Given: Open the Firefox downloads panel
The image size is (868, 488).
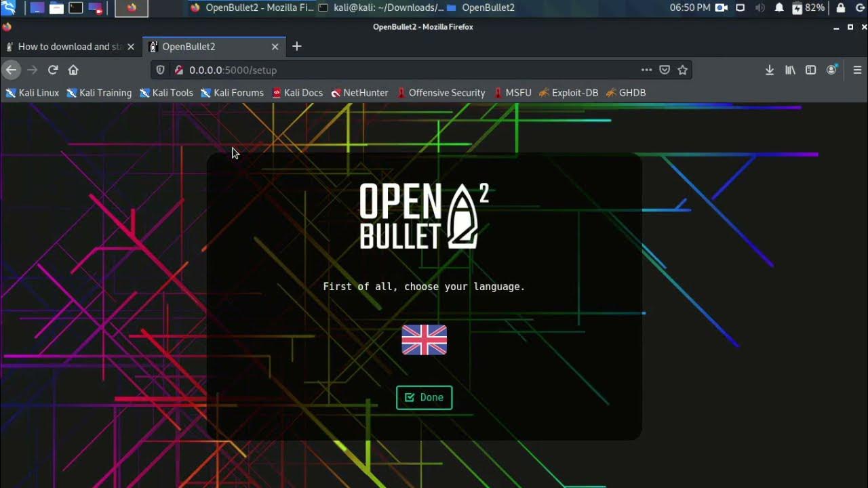Looking at the screenshot, I should tap(770, 70).
